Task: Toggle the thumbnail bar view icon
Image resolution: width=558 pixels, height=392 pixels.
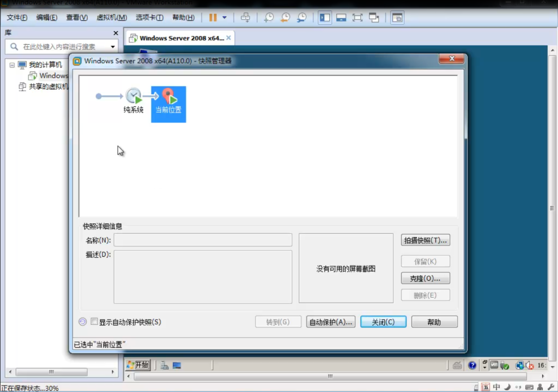Action: tap(341, 17)
